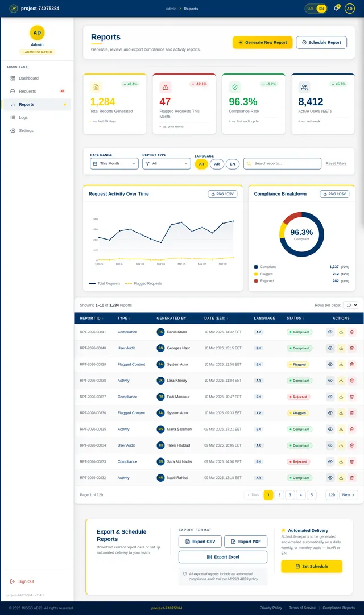
Task: Expand the Report Type dropdown
Action: 166,163
